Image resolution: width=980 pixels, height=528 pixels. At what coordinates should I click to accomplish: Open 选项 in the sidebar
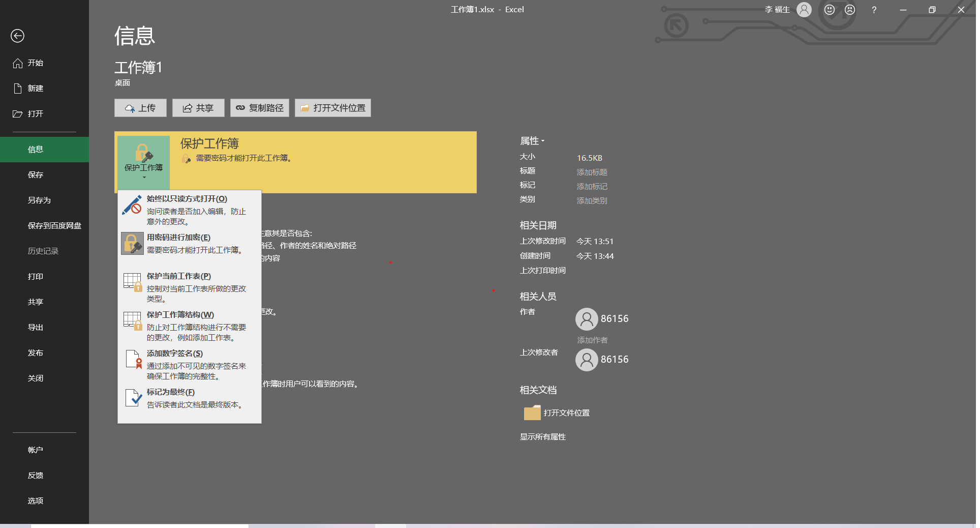click(x=44, y=501)
